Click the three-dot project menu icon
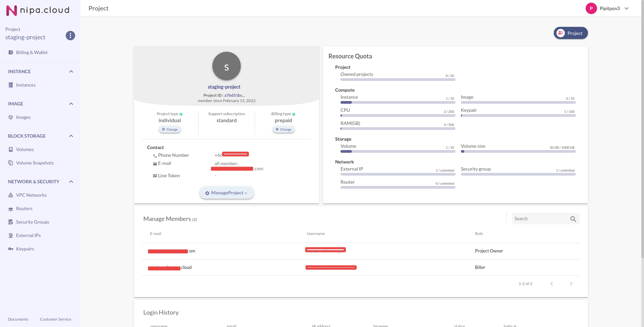This screenshot has width=644, height=327. pos(70,36)
